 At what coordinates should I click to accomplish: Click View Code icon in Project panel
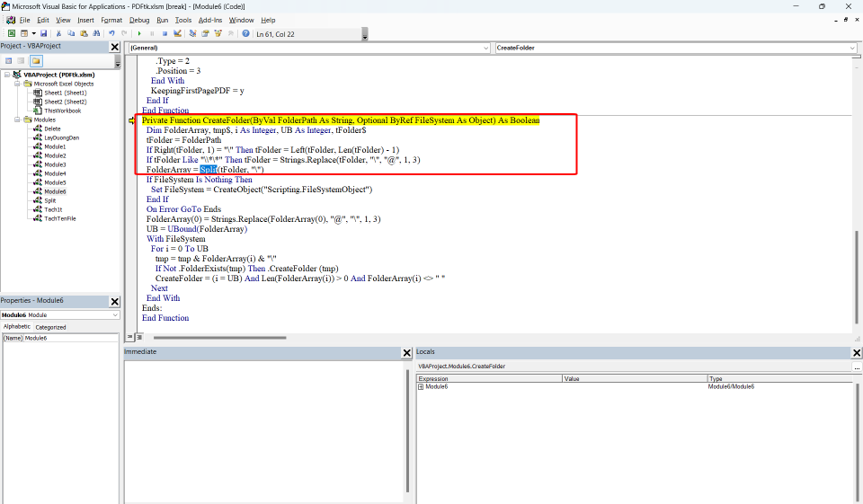[x=8, y=60]
